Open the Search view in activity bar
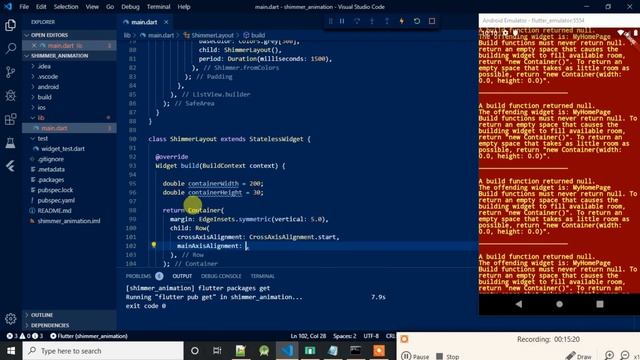This screenshot has width=640, height=360. coord(11,49)
